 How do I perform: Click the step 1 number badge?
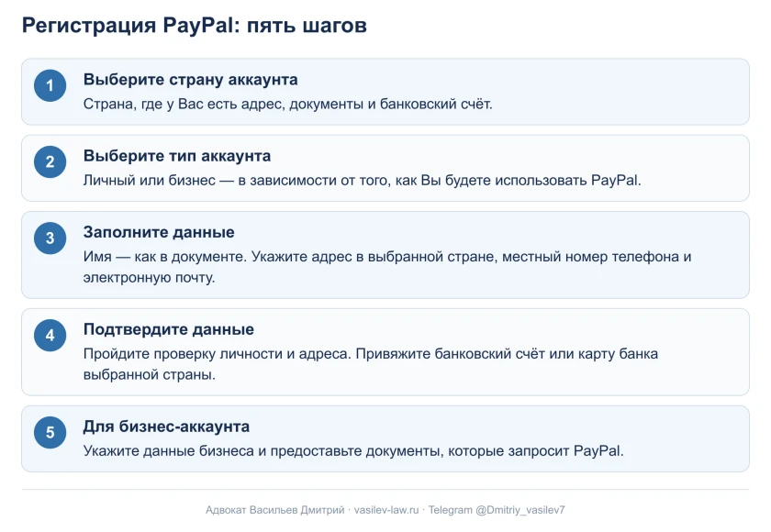[x=50, y=85]
